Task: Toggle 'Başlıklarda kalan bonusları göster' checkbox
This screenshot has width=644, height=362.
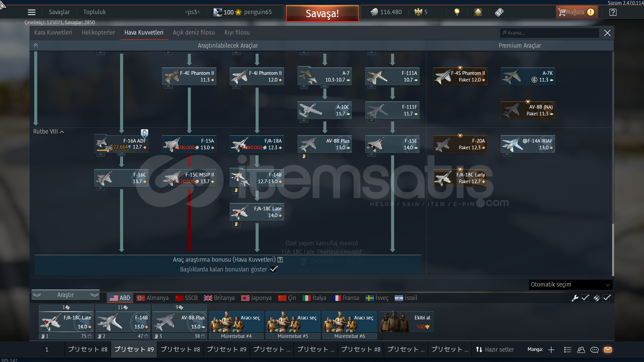Action: pyautogui.click(x=274, y=269)
